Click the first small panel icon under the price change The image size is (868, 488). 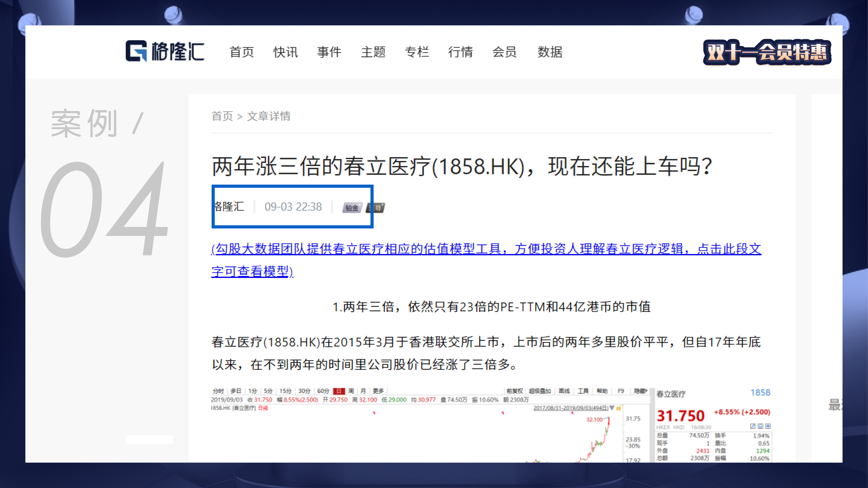(x=753, y=426)
